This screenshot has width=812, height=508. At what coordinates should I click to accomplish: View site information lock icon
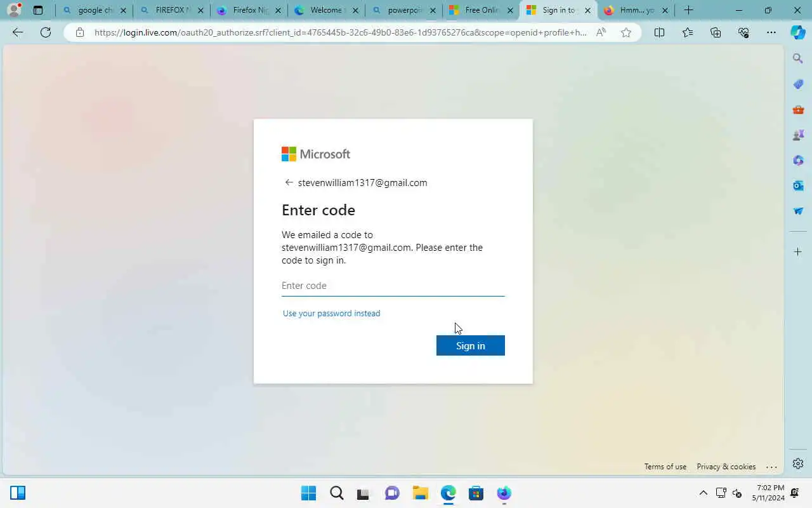tap(79, 32)
